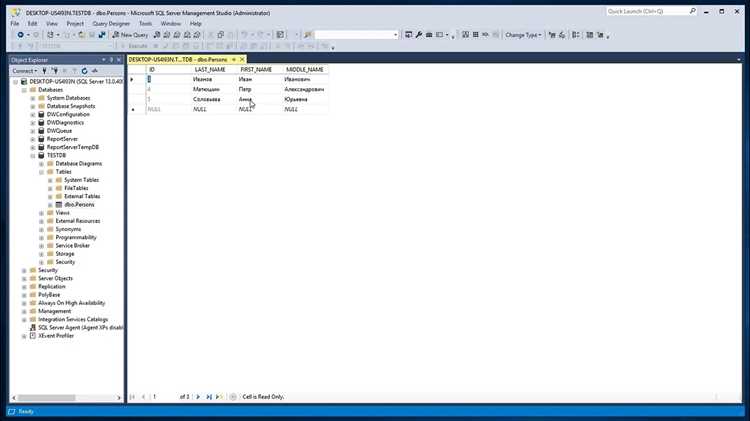750x421 pixels.
Task: Click the Add New Derived Table icon
Action: (x=600, y=35)
